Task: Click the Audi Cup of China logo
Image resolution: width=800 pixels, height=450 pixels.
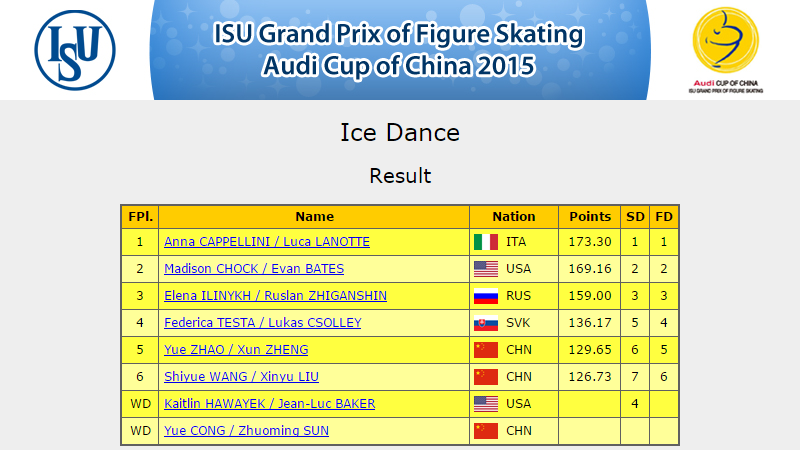Action: (726, 50)
